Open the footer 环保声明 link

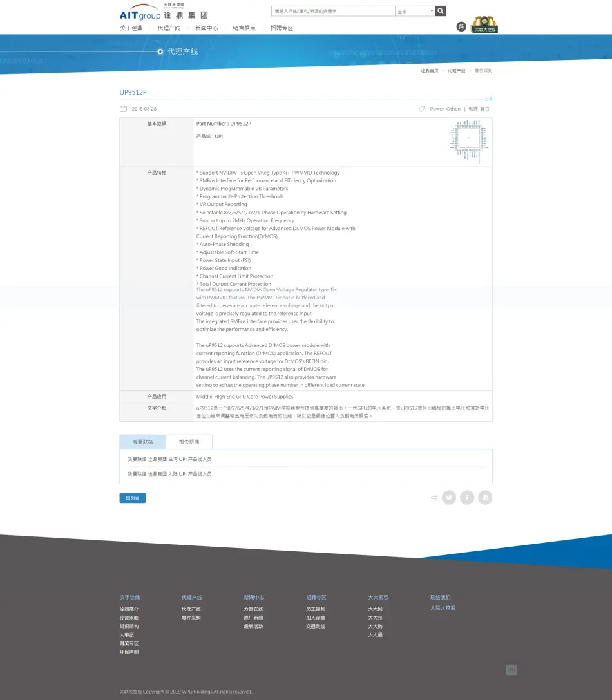(129, 652)
